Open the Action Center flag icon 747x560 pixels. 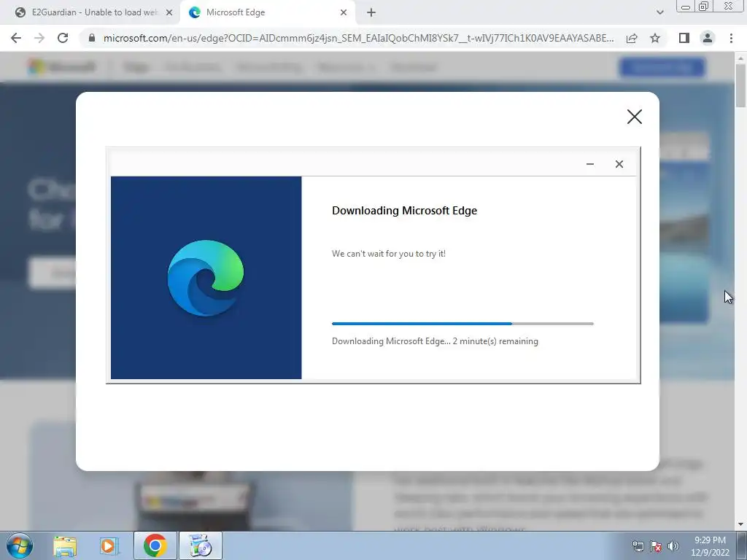pyautogui.click(x=656, y=546)
